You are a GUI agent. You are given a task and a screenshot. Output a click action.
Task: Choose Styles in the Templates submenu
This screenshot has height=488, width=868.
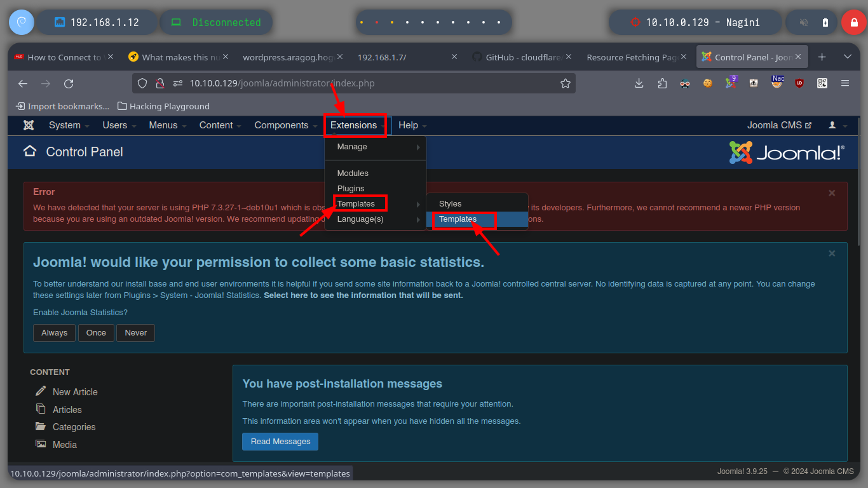450,204
